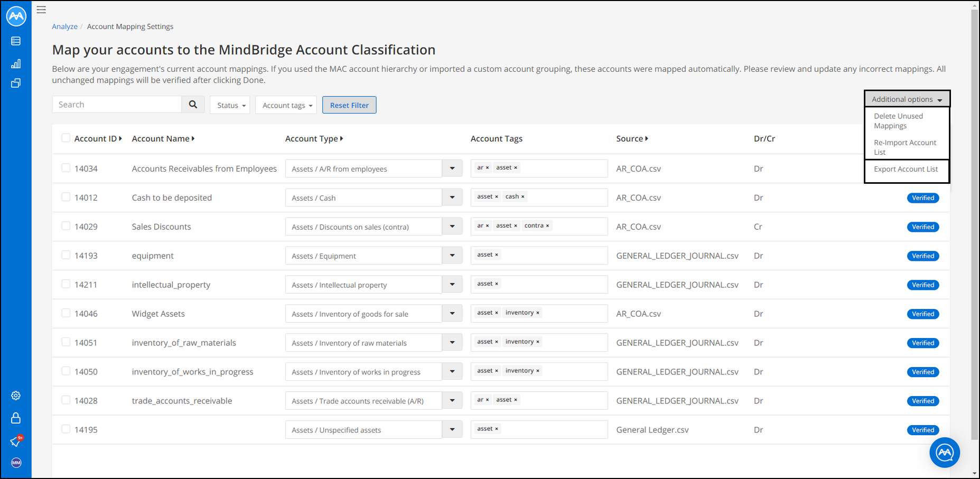Image resolution: width=980 pixels, height=479 pixels.
Task: Open account type dropdown for Assets / Equipment
Action: pyautogui.click(x=452, y=256)
